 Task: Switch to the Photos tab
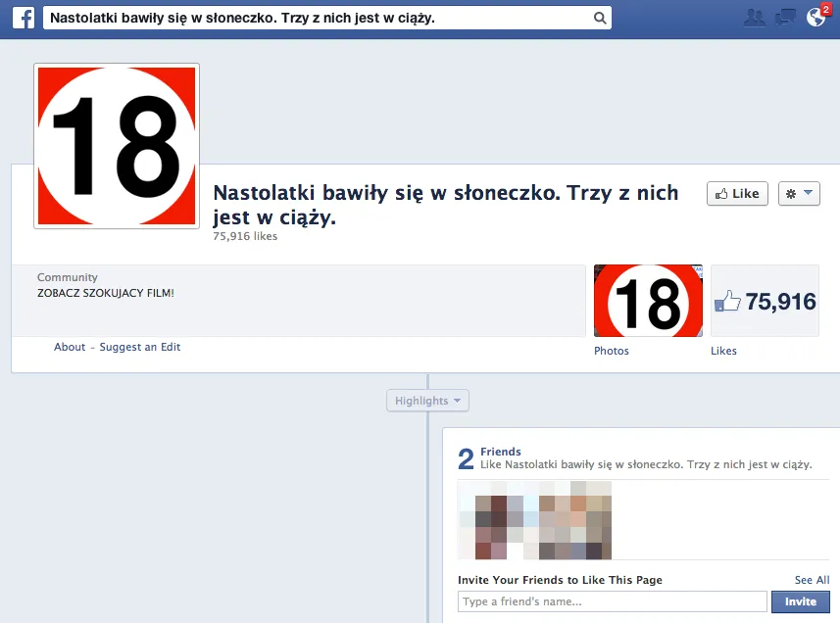coord(611,351)
